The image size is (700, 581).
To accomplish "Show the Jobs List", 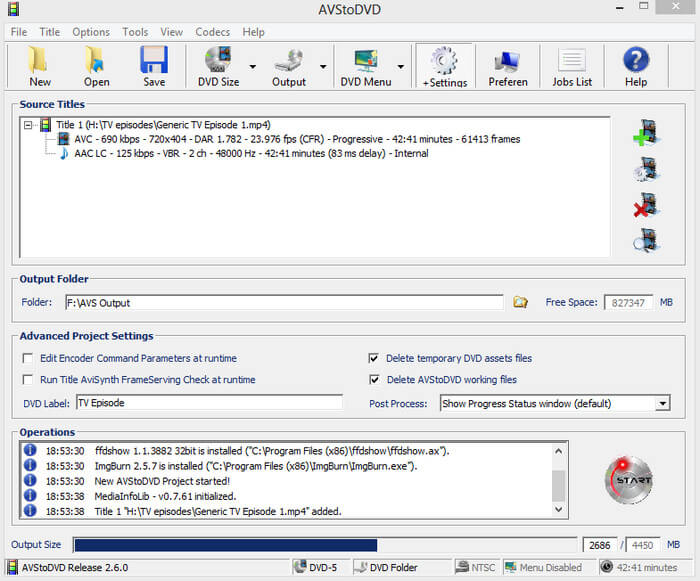I will click(x=572, y=66).
